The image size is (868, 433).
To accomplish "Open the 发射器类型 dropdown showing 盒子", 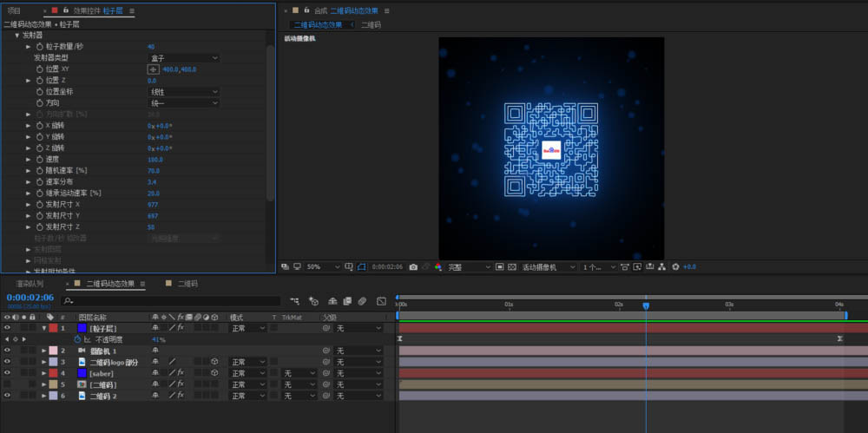I will click(x=184, y=57).
